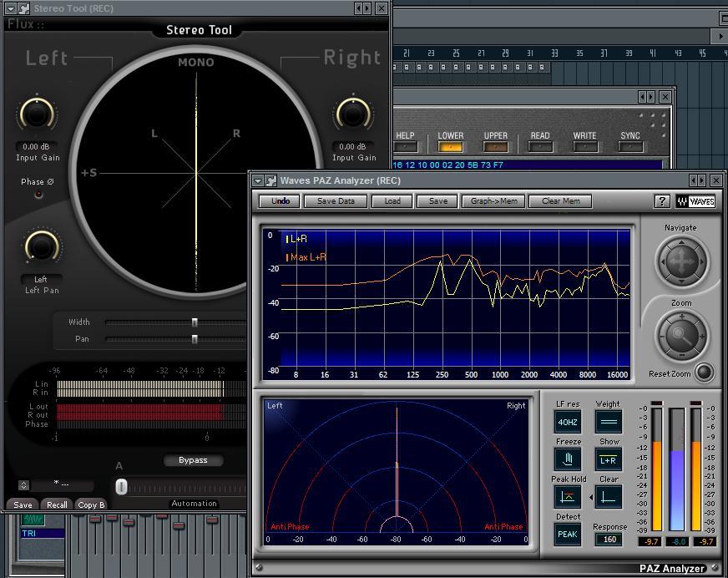
Task: Click the Left pan value readout
Action: (x=41, y=279)
